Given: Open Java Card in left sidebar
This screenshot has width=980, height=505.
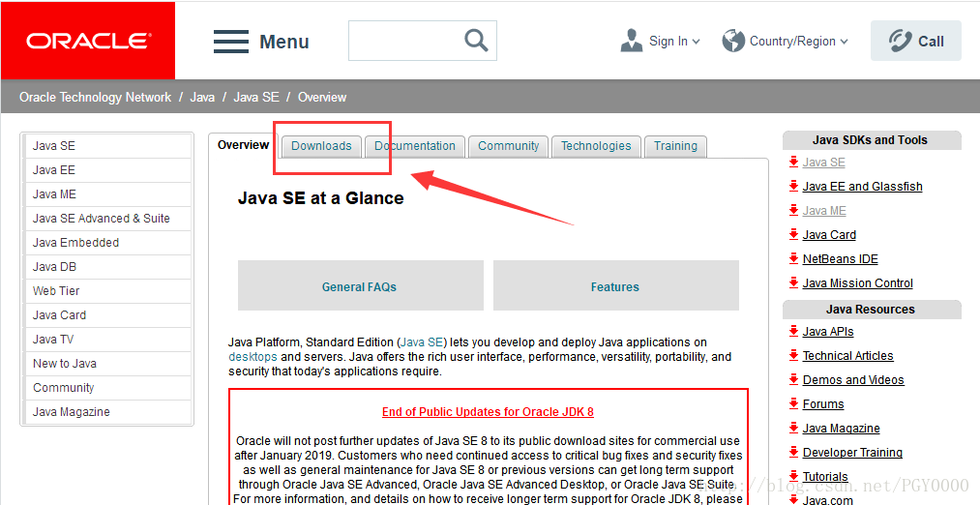Looking at the screenshot, I should 107,315.
